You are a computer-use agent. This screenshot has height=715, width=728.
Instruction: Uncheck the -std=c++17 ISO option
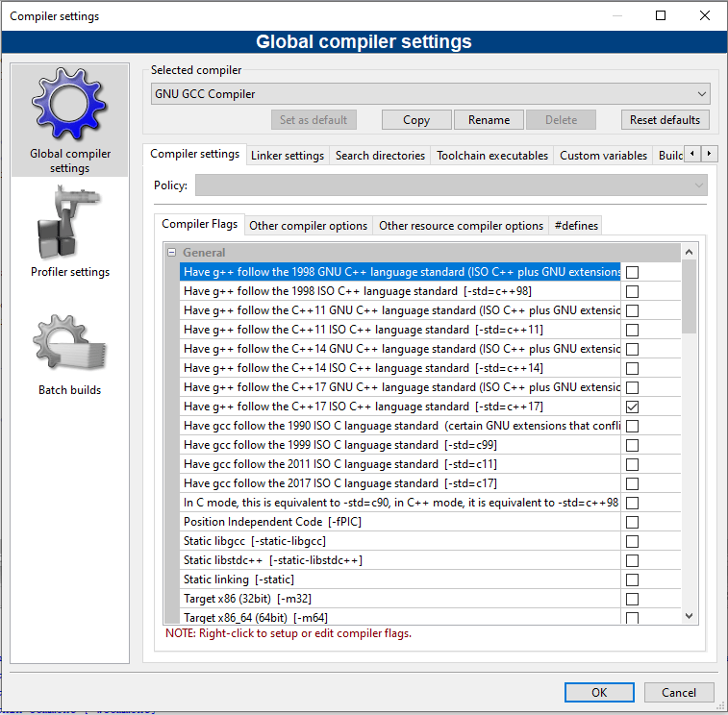pyautogui.click(x=632, y=407)
